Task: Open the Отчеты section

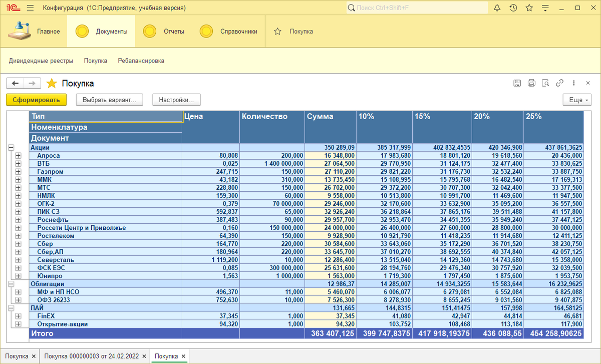Action: 164,32
